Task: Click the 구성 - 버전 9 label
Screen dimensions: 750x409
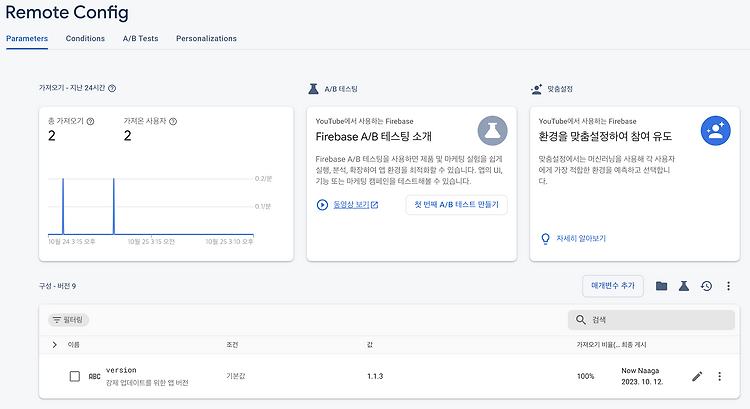Action: (57, 286)
